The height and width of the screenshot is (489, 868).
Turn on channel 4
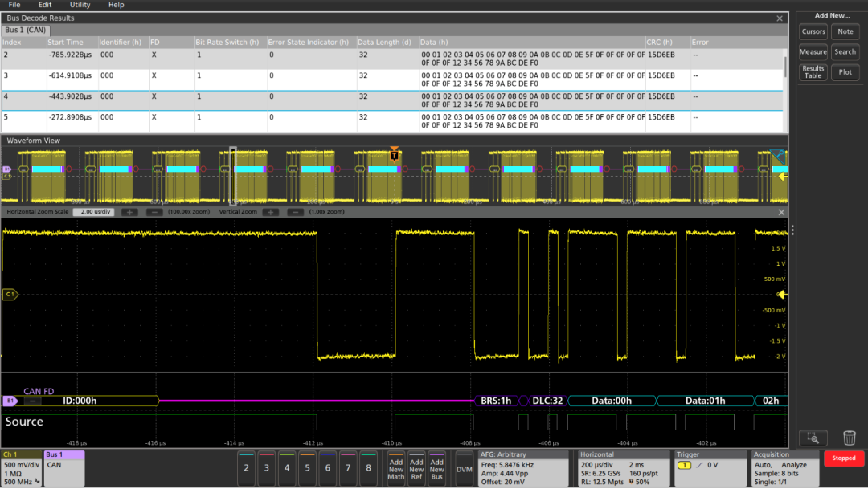287,468
